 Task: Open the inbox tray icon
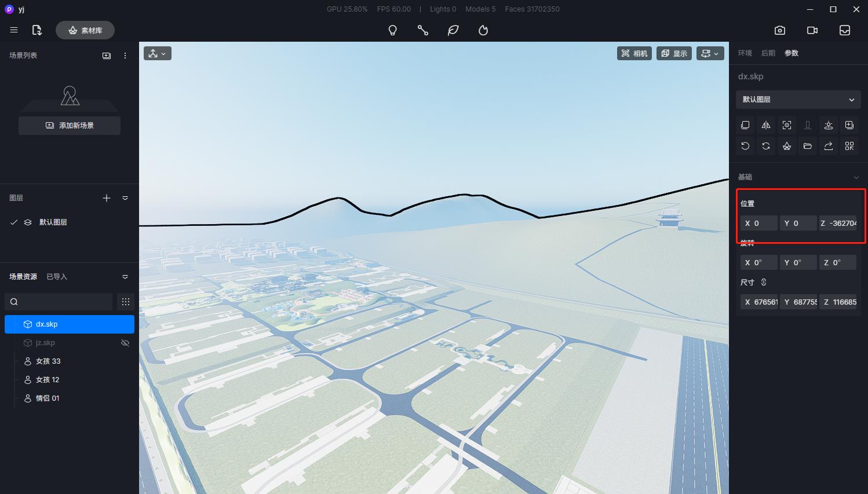coord(845,30)
